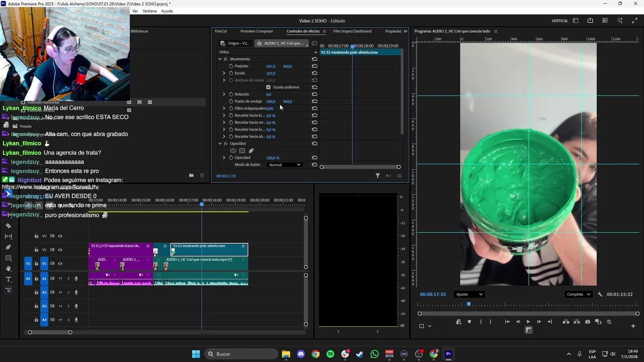Toggle A4 track targeting
The height and width of the screenshot is (362, 644).
point(44,320)
